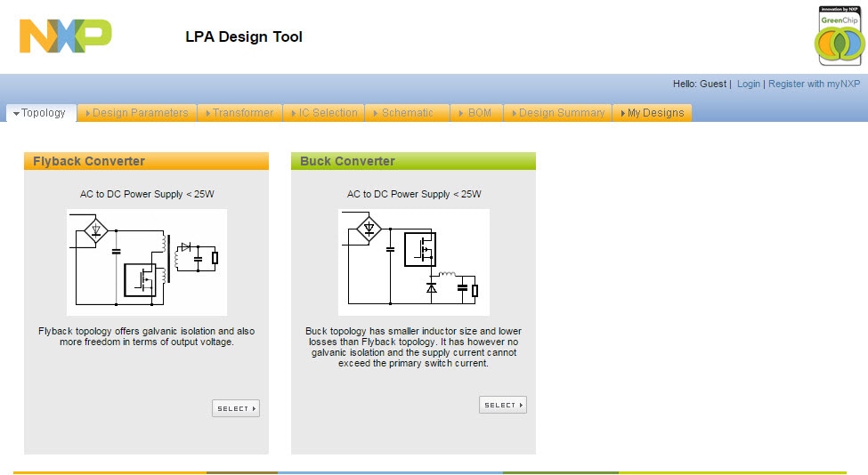Click the Flyback Converter orange header
The image size is (868, 475).
(146, 161)
